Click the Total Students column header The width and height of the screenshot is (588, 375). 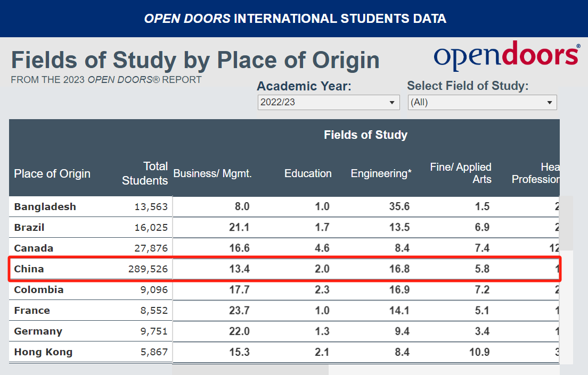[x=145, y=173]
